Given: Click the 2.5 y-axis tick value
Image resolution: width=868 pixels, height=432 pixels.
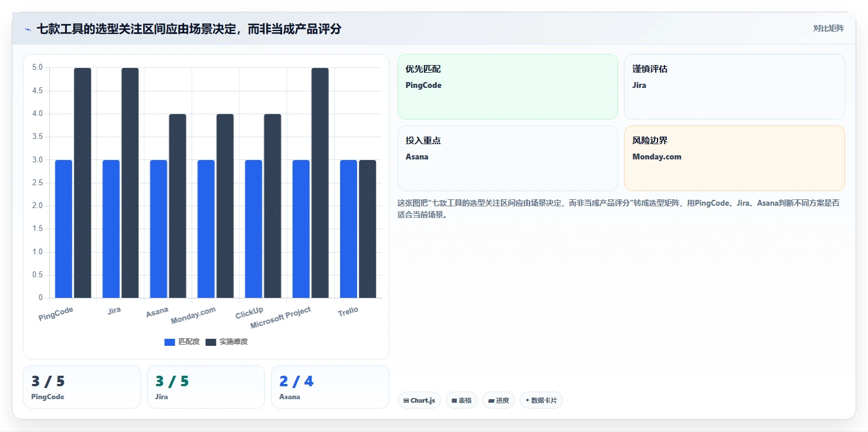Looking at the screenshot, I should [x=38, y=183].
